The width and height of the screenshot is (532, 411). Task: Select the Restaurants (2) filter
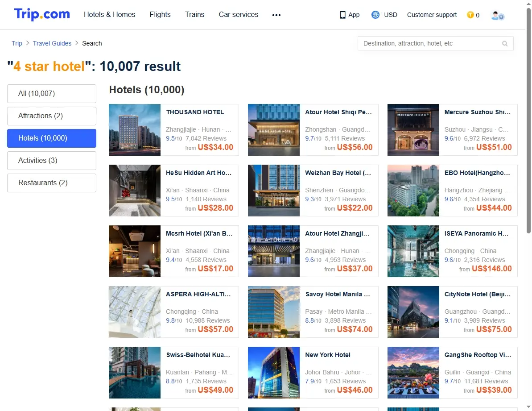tap(52, 183)
